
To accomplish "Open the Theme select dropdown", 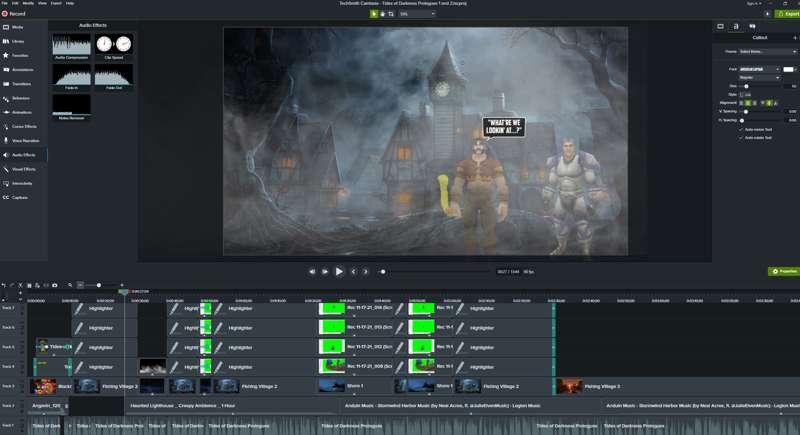I will click(768, 52).
